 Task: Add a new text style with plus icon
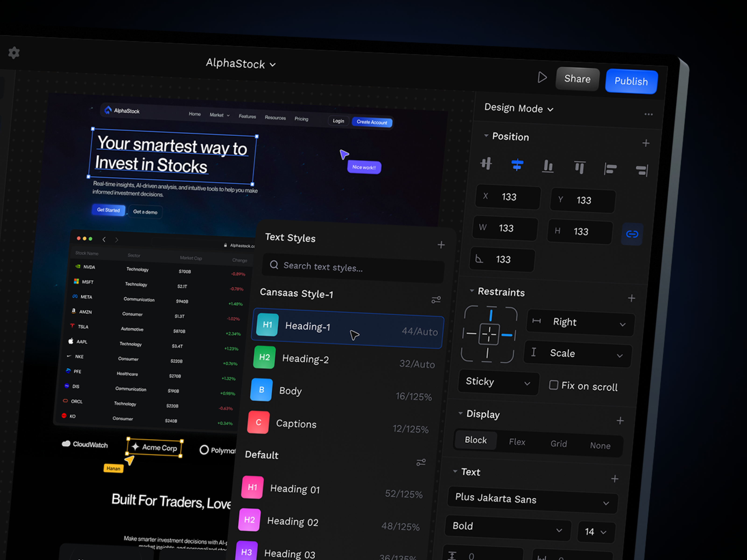tap(441, 244)
